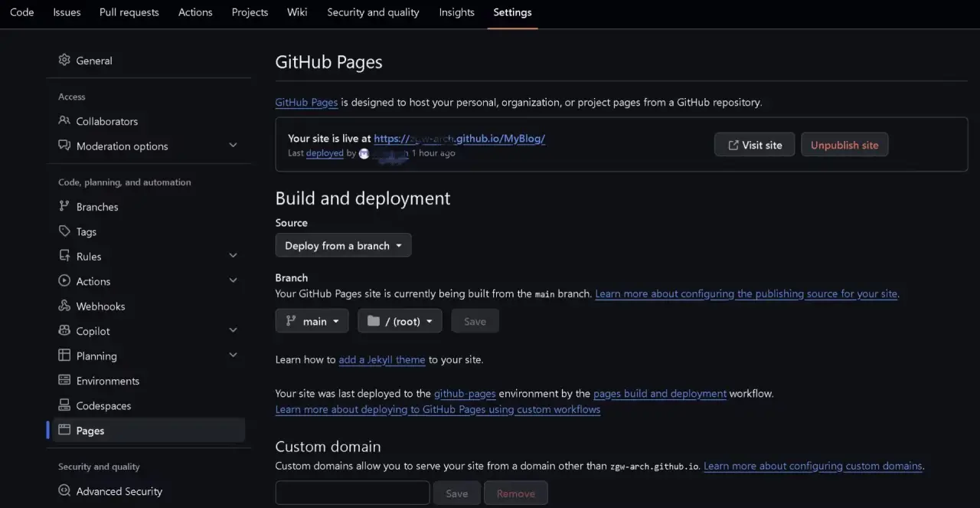Click the 'deployed' link under site URL
This screenshot has height=508, width=980.
pos(325,153)
